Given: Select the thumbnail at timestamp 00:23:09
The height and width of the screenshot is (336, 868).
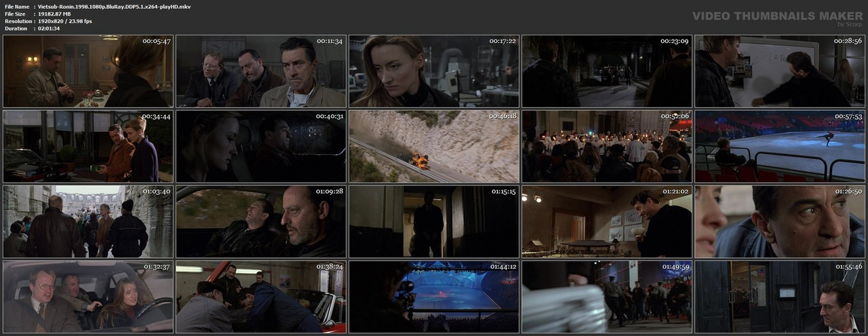Looking at the screenshot, I should point(607,71).
